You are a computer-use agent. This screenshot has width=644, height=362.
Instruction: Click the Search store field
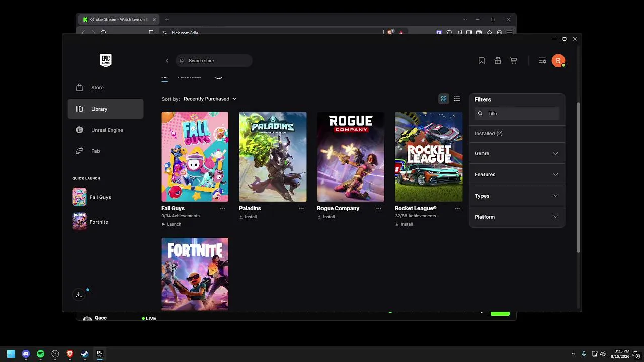(214, 61)
